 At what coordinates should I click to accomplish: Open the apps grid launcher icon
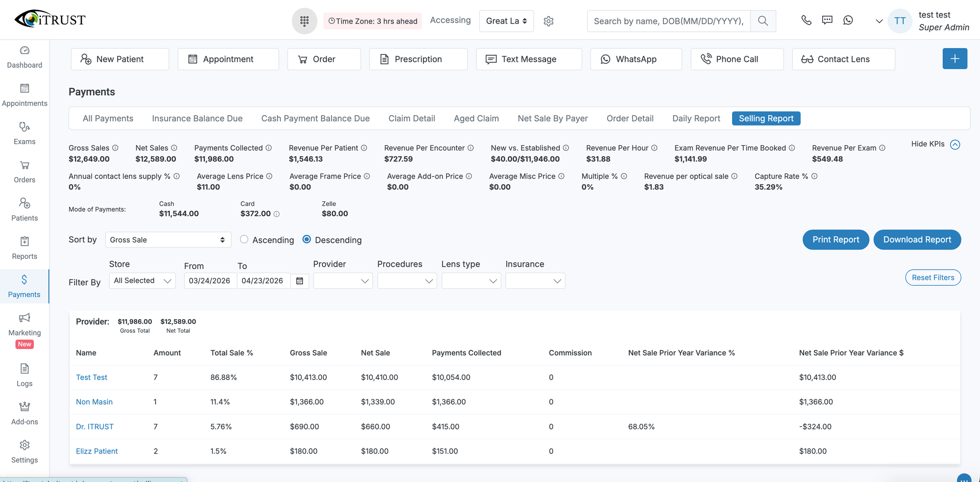point(304,21)
